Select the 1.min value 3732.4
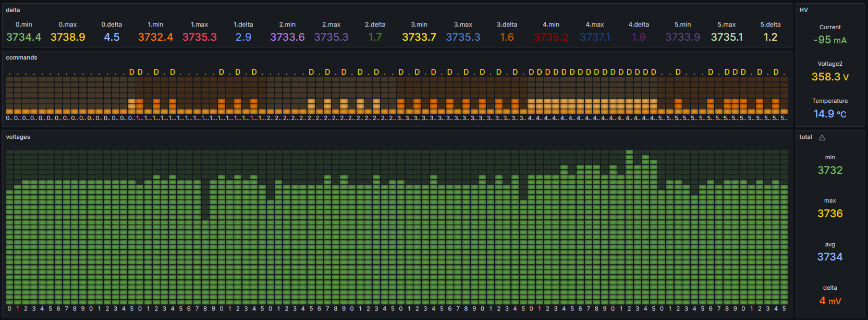The height and width of the screenshot is (320, 868). [155, 37]
